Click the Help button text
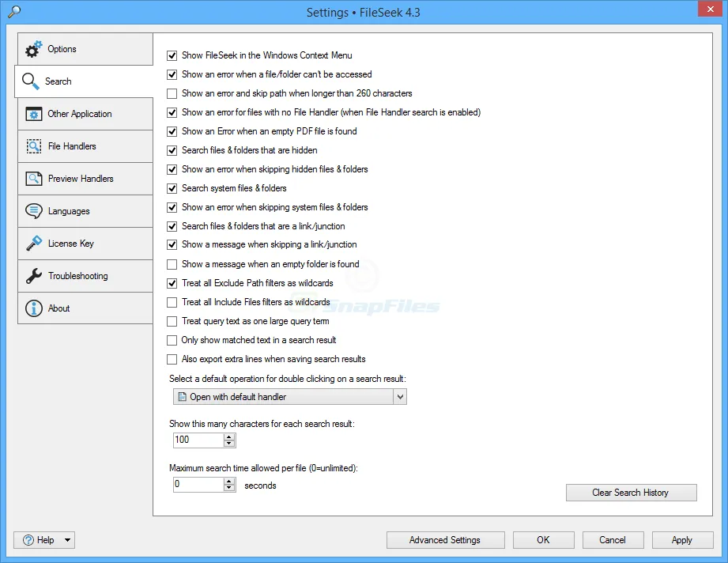 46,540
